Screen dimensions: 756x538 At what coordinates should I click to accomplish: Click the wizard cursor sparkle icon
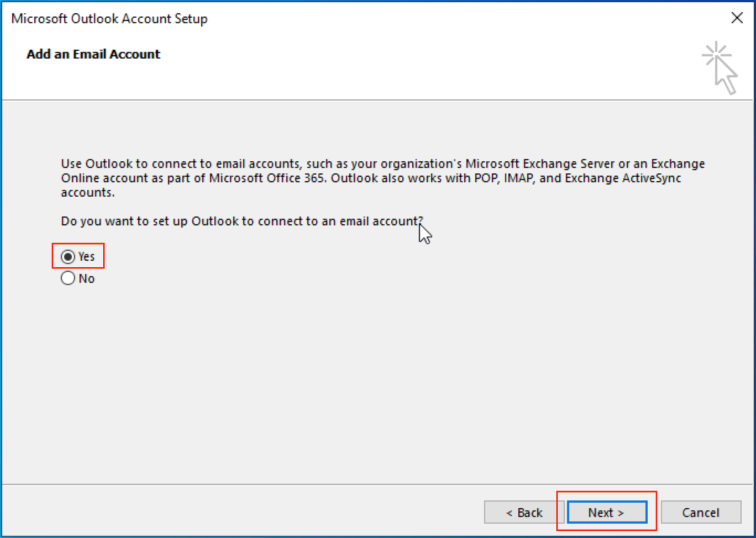[x=720, y=67]
